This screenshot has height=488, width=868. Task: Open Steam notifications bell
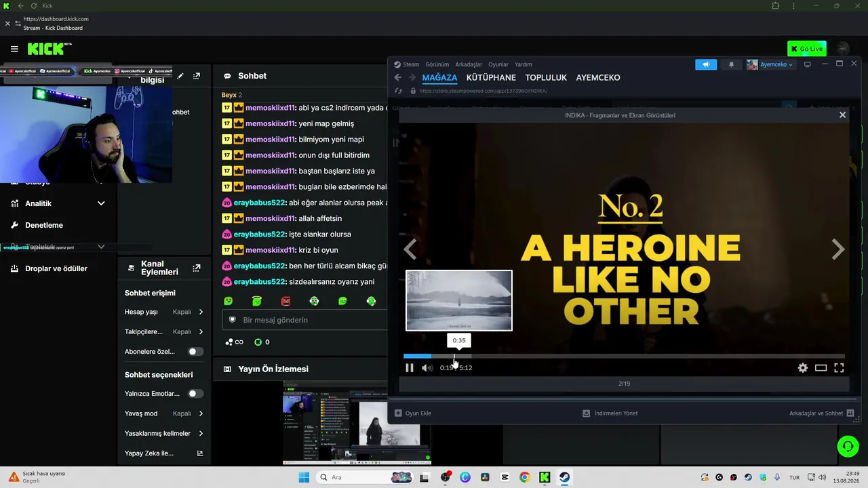point(731,64)
